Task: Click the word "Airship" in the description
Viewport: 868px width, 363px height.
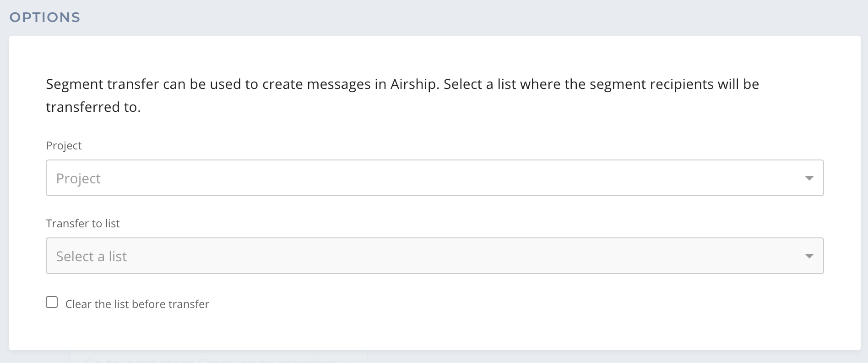Action: click(x=413, y=84)
